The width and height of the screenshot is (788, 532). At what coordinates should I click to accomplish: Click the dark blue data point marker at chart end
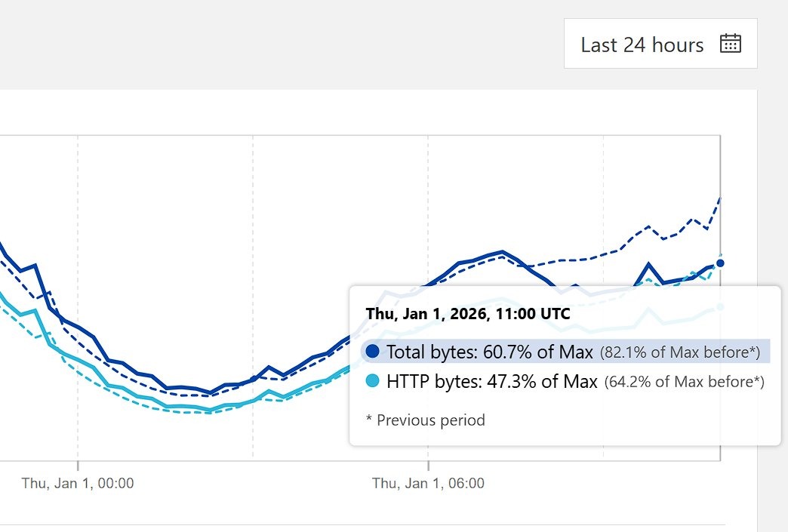pyautogui.click(x=720, y=263)
